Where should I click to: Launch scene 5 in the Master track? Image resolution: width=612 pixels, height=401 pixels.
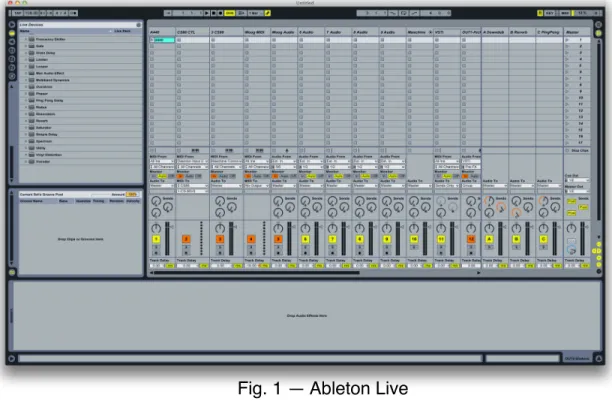point(568,66)
